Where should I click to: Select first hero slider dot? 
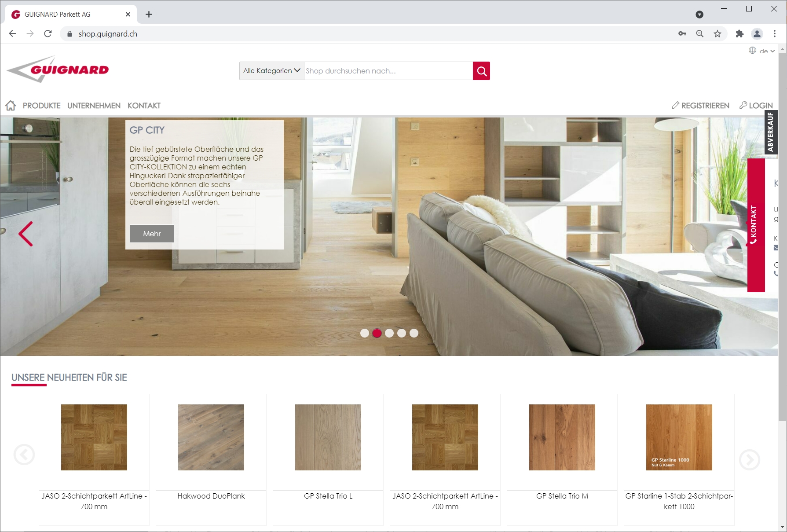tap(365, 333)
